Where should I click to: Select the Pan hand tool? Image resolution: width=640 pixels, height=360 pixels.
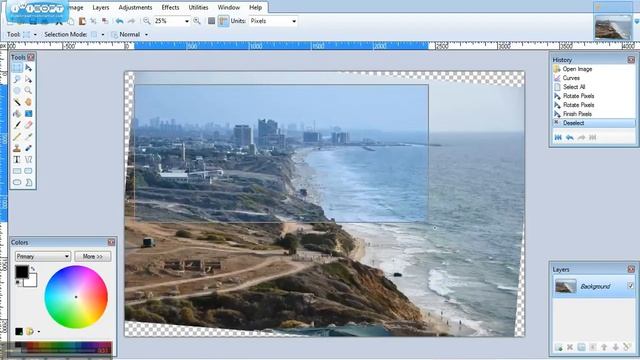point(29,102)
